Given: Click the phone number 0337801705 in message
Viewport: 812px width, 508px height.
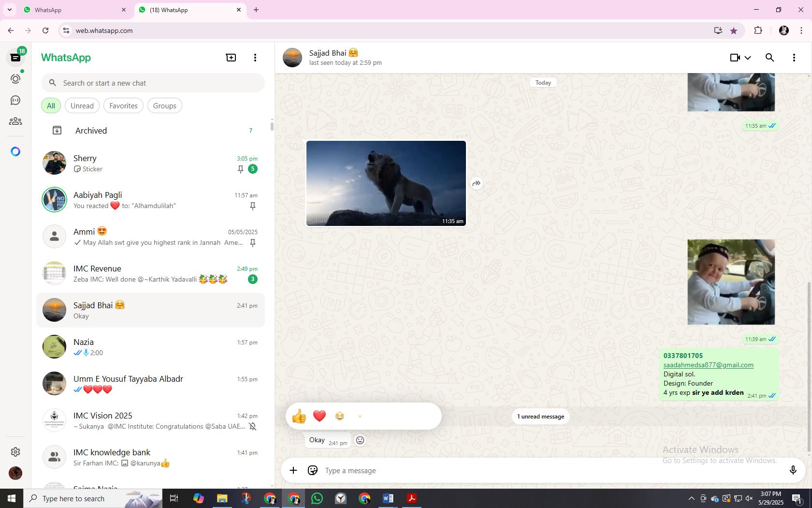Looking at the screenshot, I should coord(683,356).
